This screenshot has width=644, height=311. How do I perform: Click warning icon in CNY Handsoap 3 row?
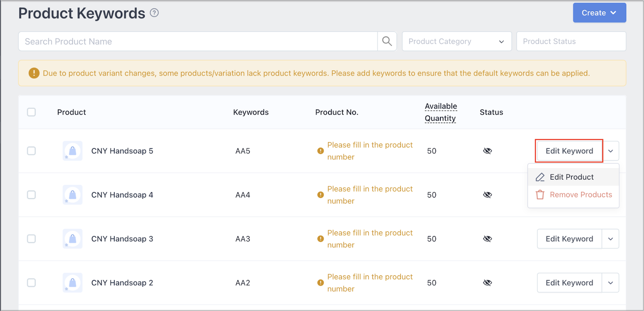point(320,239)
